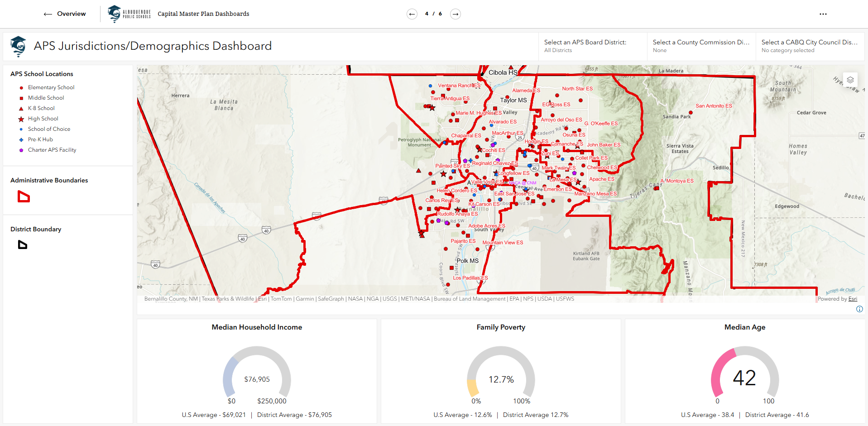The image size is (868, 426).
Task: Open the map layers list icon
Action: (850, 80)
